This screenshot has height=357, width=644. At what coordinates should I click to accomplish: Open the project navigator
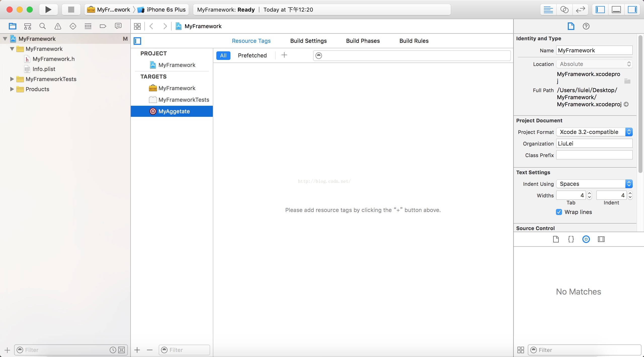(x=13, y=26)
